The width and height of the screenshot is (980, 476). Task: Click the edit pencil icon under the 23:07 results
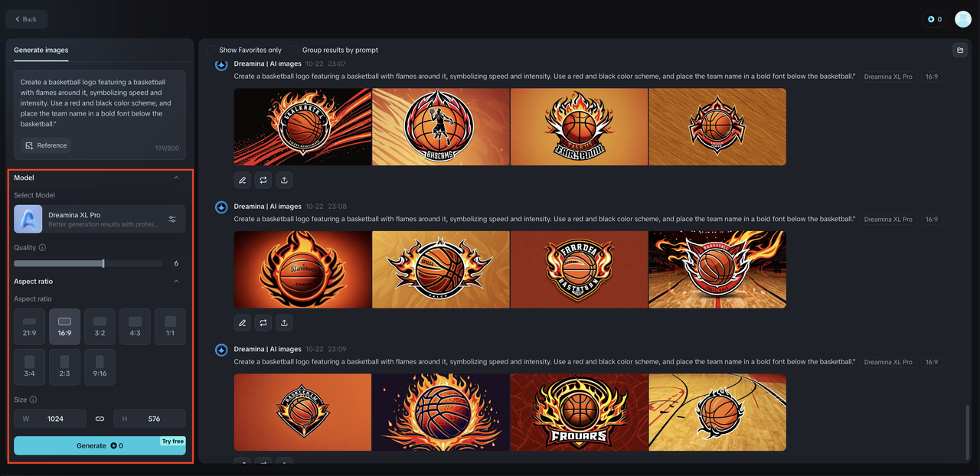243,180
